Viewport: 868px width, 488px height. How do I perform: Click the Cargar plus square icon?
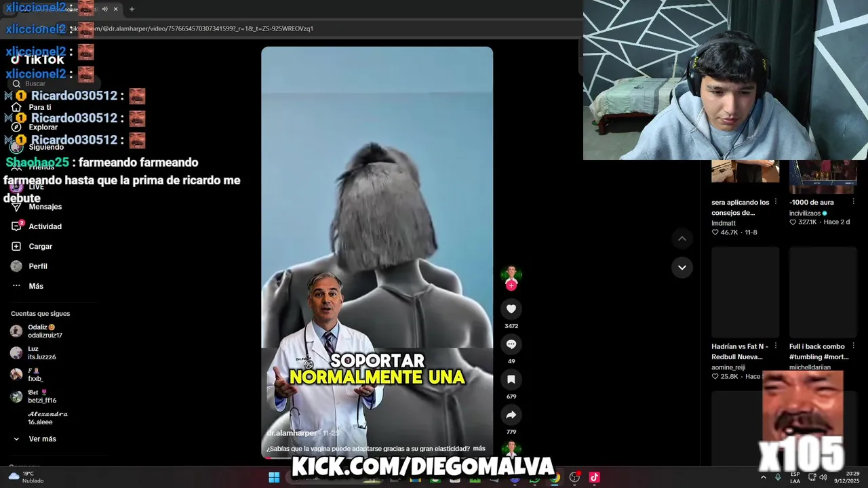tap(16, 246)
